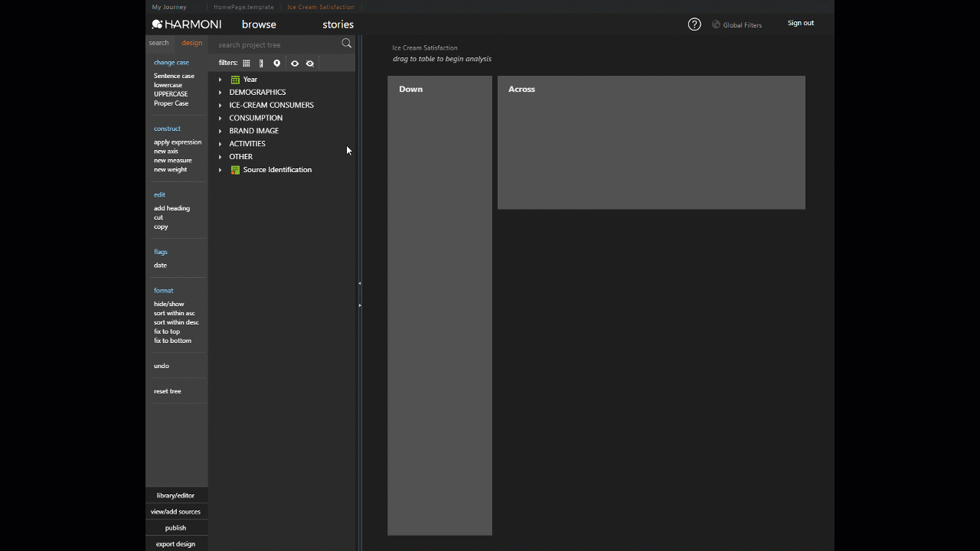Click the copy command

[x=161, y=227]
